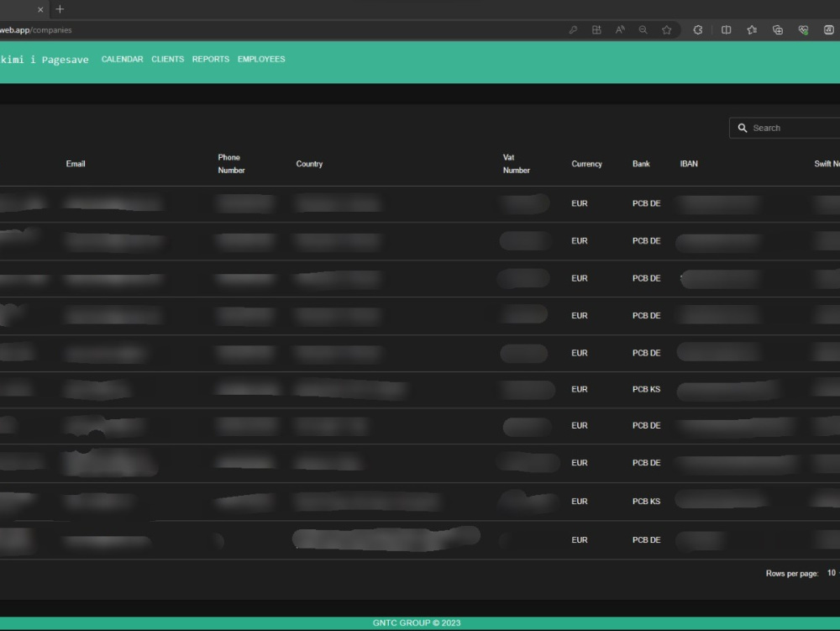
Task: Click the search magnifier icon in table
Action: pos(742,128)
